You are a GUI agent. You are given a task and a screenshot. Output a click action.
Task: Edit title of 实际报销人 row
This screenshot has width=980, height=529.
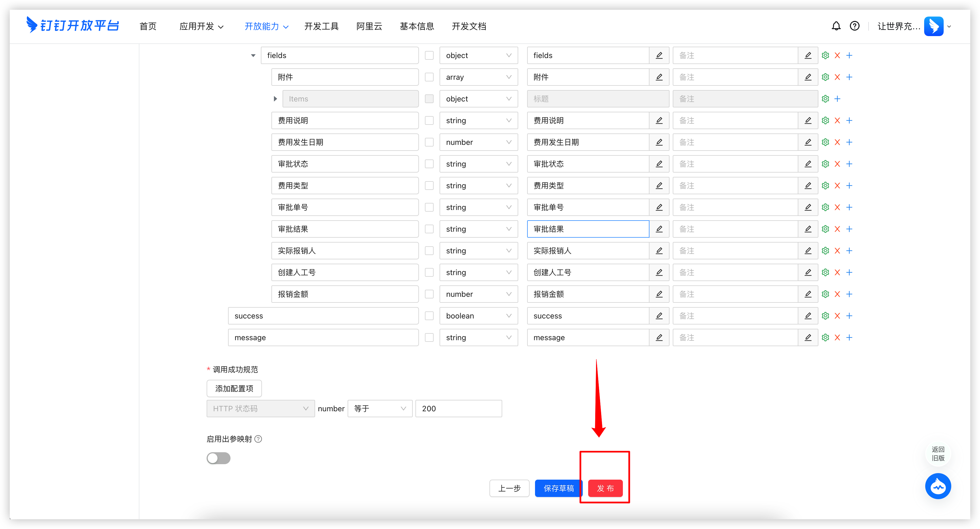(659, 251)
